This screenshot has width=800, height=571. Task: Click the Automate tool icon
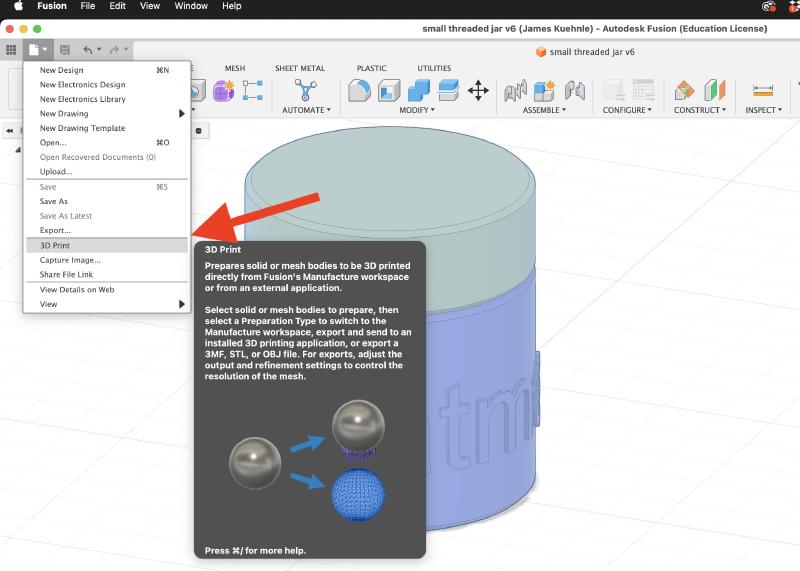[x=306, y=91]
